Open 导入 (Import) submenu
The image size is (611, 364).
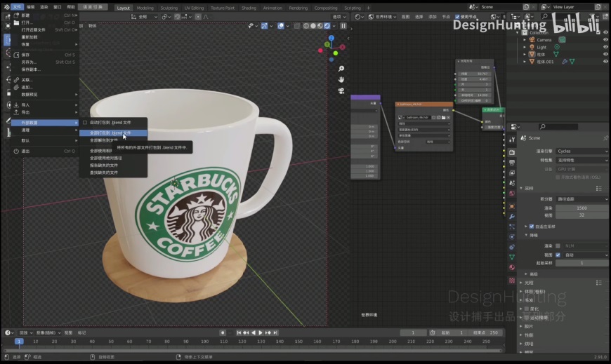pos(45,105)
